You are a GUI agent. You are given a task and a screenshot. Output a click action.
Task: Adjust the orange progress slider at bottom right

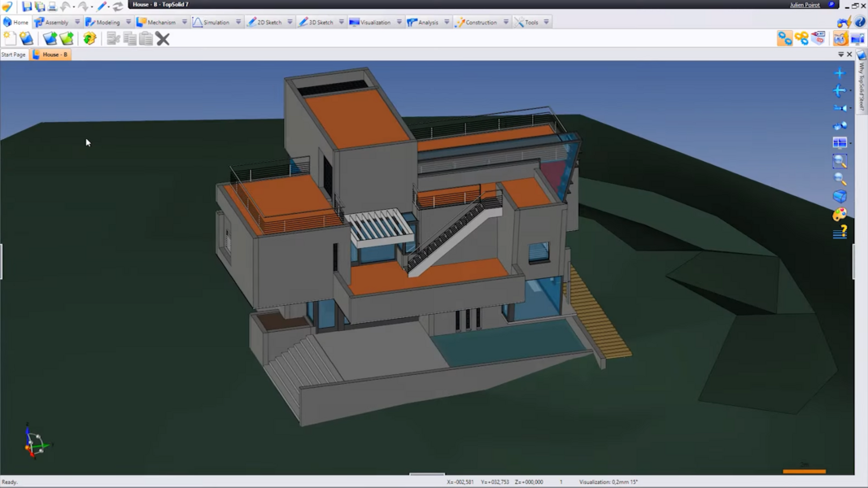point(804,470)
